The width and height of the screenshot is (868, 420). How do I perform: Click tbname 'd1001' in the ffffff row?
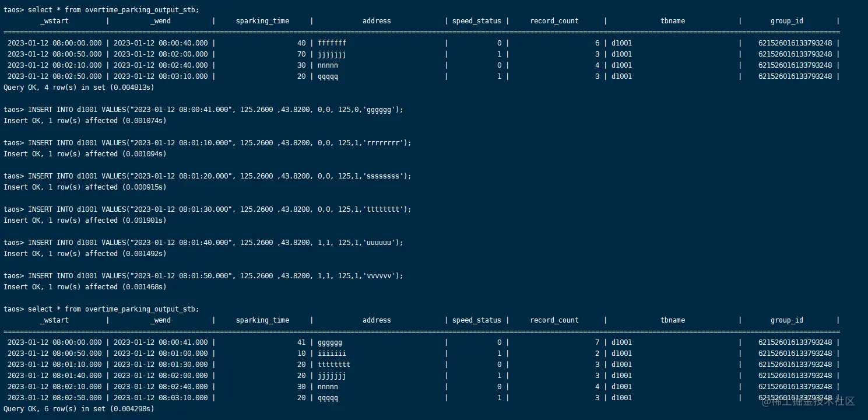(621, 43)
